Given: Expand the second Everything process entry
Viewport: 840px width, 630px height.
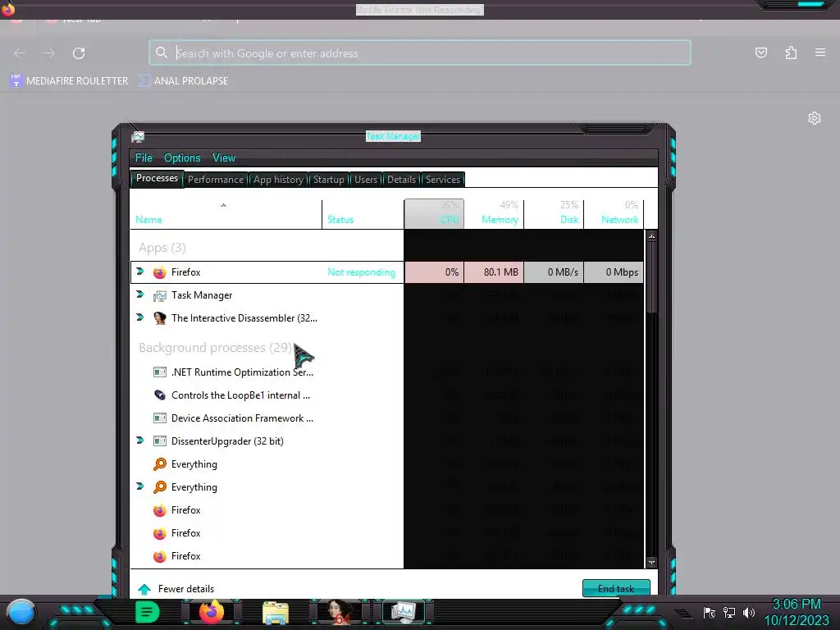Looking at the screenshot, I should [140, 486].
